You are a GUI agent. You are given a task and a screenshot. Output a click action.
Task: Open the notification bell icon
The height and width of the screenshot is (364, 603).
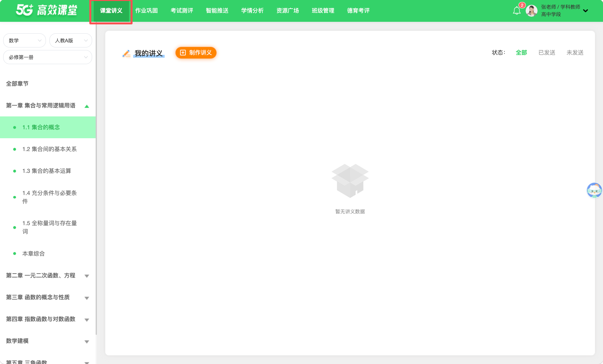(517, 11)
